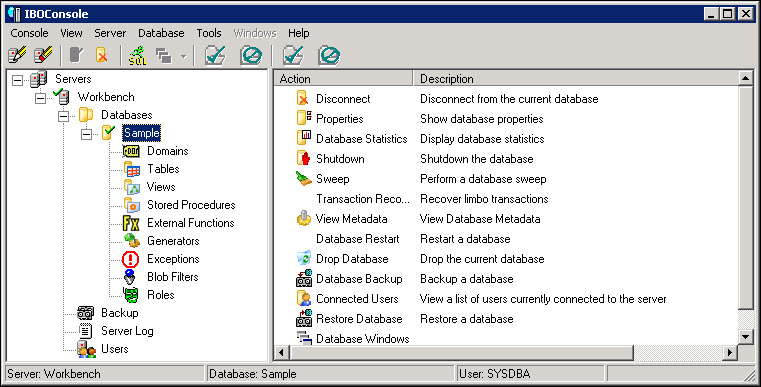Click 'Recover limbo transactions' description text

point(484,199)
